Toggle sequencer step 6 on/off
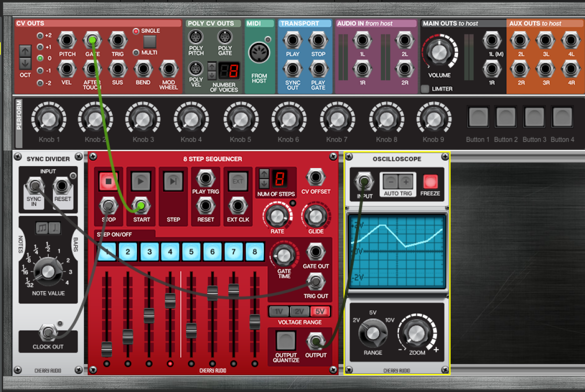This screenshot has width=585, height=392. [212, 252]
